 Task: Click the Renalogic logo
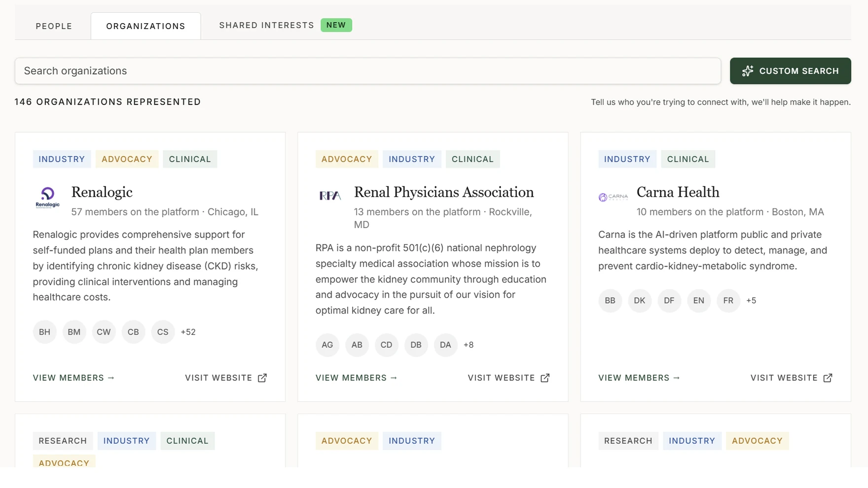(47, 198)
